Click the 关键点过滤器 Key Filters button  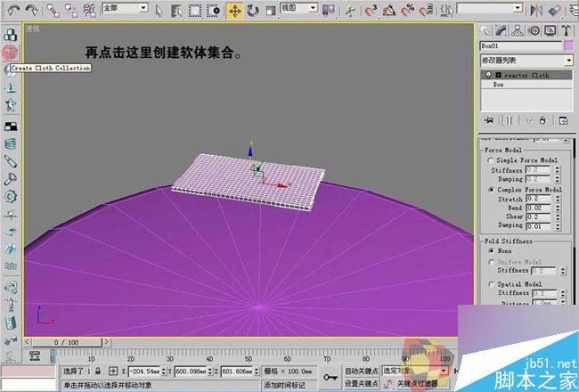417,384
